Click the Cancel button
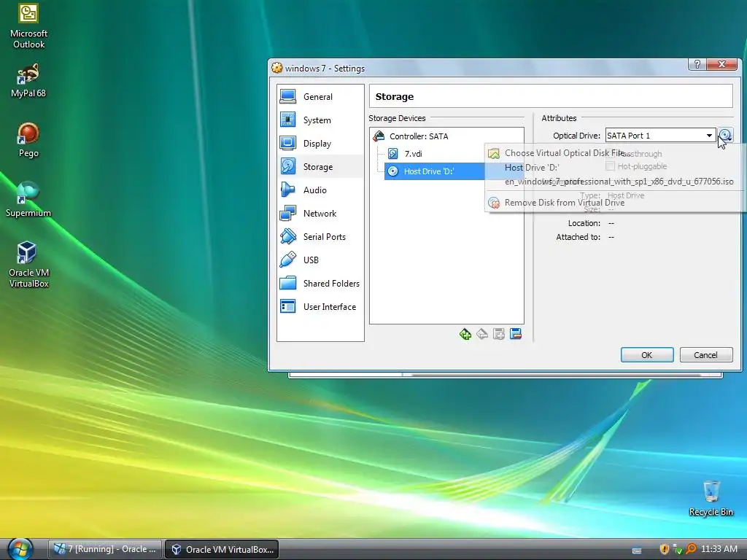This screenshot has height=560, width=747. pyautogui.click(x=705, y=355)
